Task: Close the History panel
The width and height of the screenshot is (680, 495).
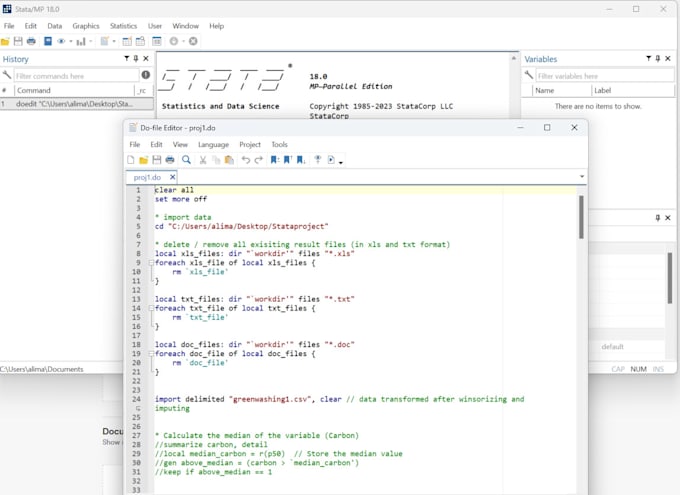Action: (x=146, y=58)
